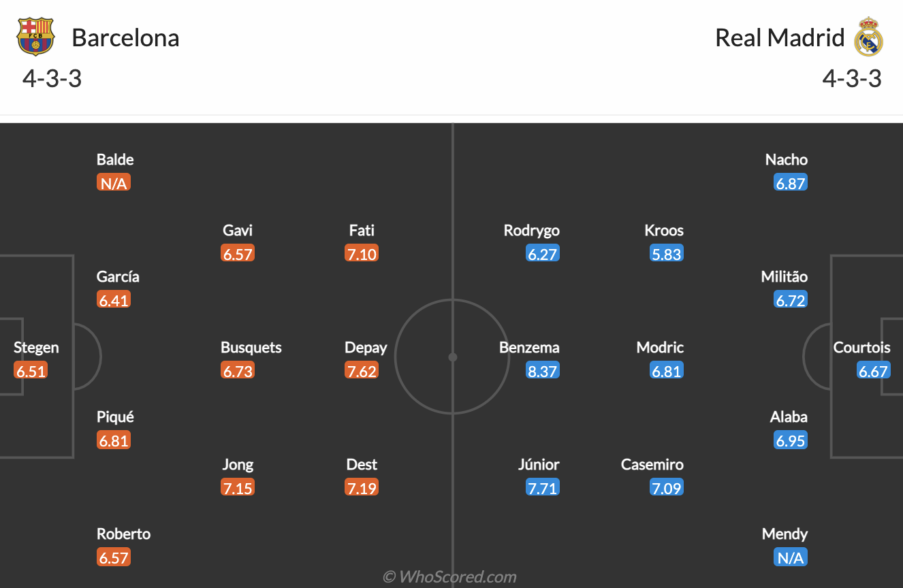
Task: Click Courtois's 6.67 rating badge
Action: (873, 371)
